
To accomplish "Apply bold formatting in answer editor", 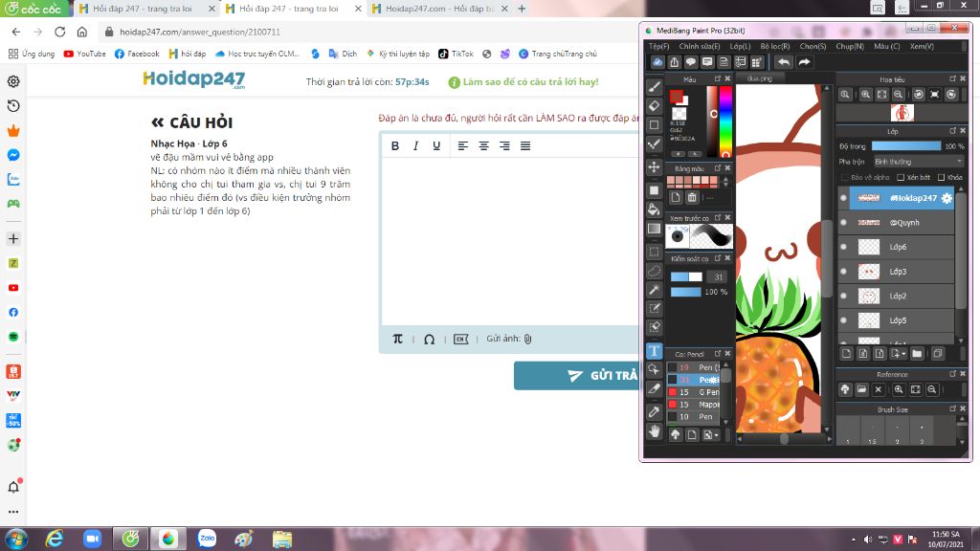I will [x=395, y=145].
